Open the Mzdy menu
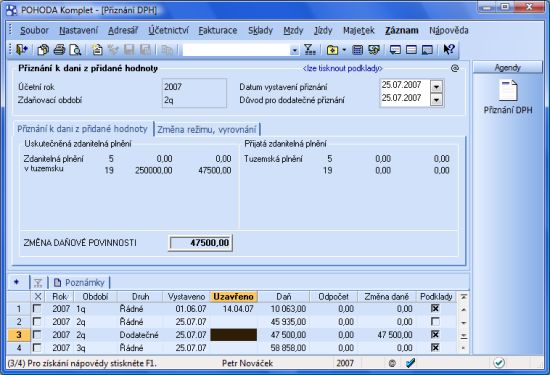The width and height of the screenshot is (550, 375). pos(293,31)
